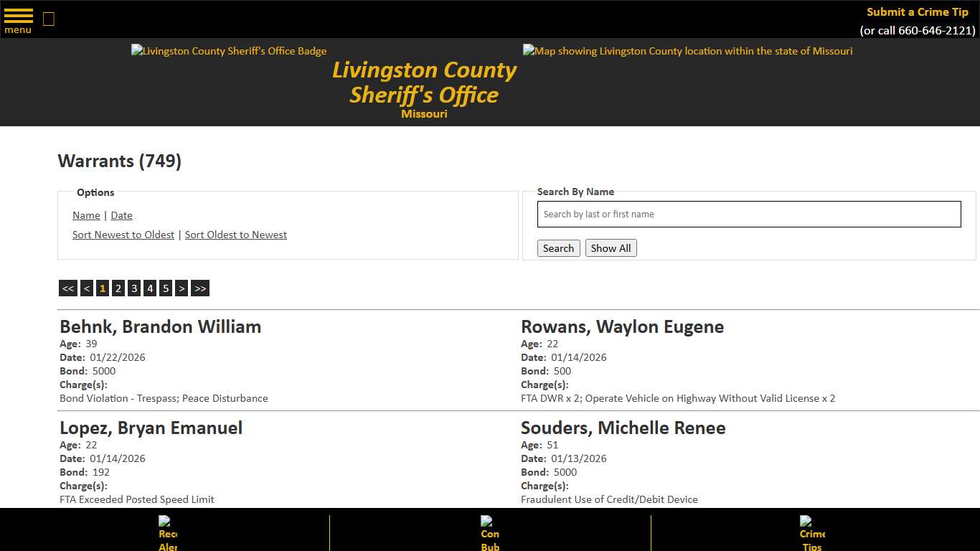The image size is (980, 551).
Task: Click the Sheriff's Office badge image placeholder
Action: click(x=228, y=51)
